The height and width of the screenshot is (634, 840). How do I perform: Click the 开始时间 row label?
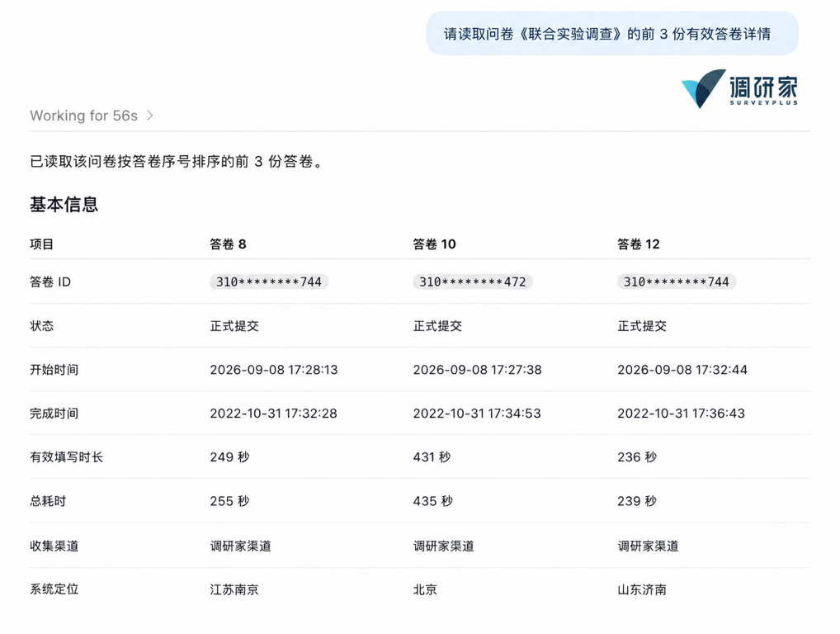pyautogui.click(x=54, y=370)
